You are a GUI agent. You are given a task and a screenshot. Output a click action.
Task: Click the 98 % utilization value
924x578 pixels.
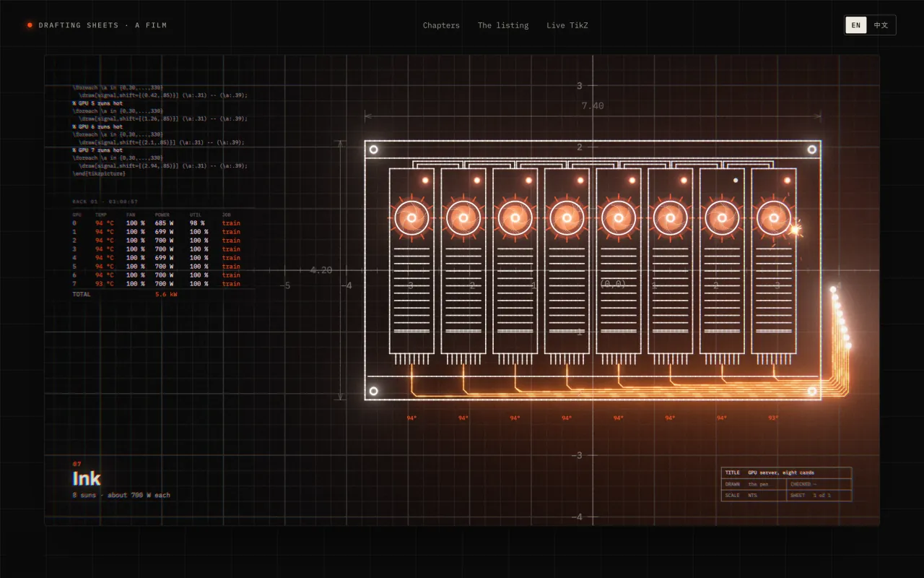(x=197, y=223)
